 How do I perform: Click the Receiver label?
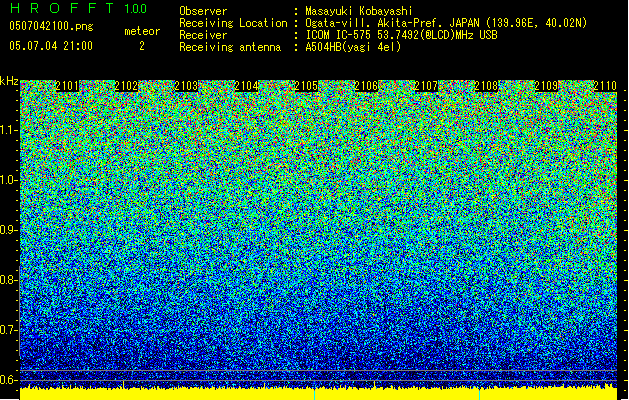pos(203,35)
